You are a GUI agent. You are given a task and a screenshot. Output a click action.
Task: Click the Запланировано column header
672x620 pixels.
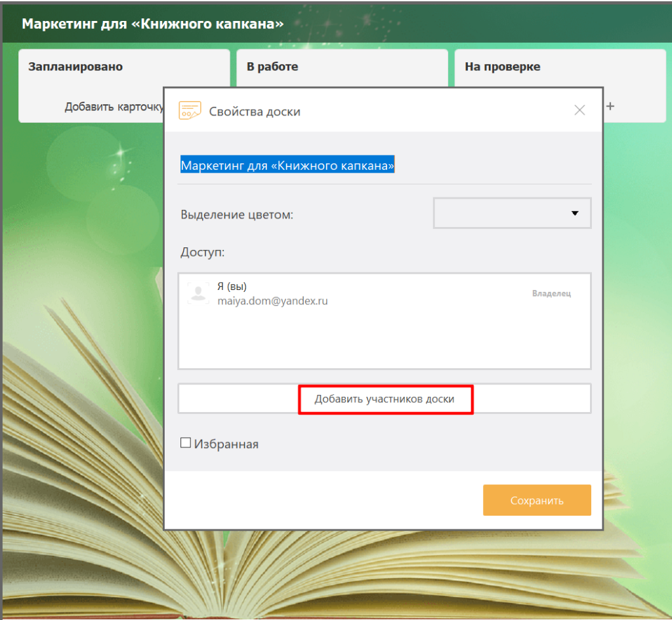75,66
